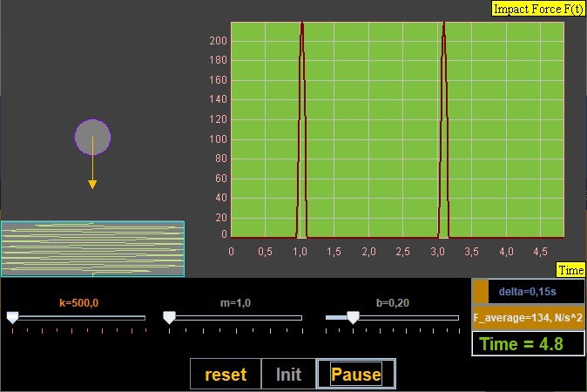This screenshot has width=587, height=392.
Task: Click the k=500,0 label
Action: pyautogui.click(x=78, y=302)
